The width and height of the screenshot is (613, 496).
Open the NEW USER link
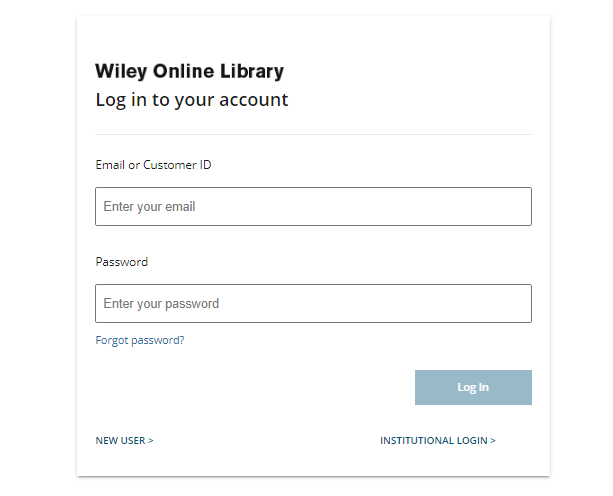pyautogui.click(x=124, y=440)
